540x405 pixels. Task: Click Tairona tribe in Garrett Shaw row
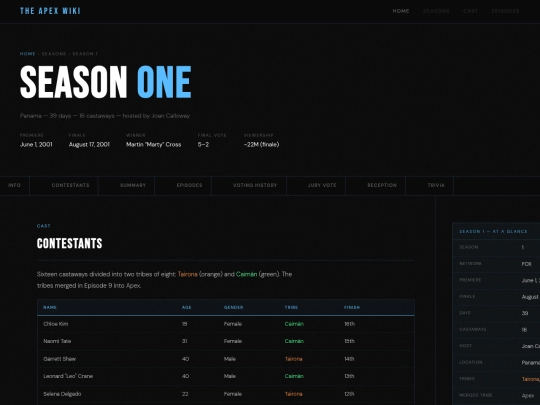pos(294,359)
